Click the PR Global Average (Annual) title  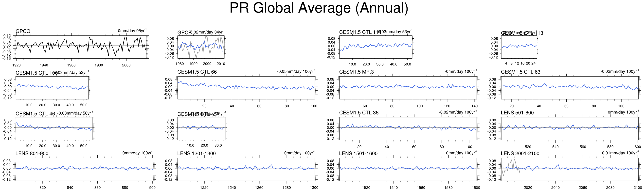pos(319,8)
